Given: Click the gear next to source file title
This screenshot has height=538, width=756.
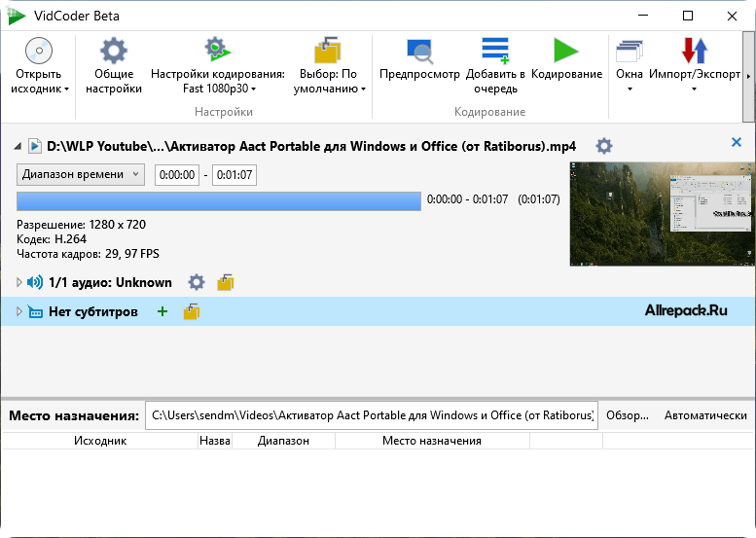Looking at the screenshot, I should click(x=603, y=146).
